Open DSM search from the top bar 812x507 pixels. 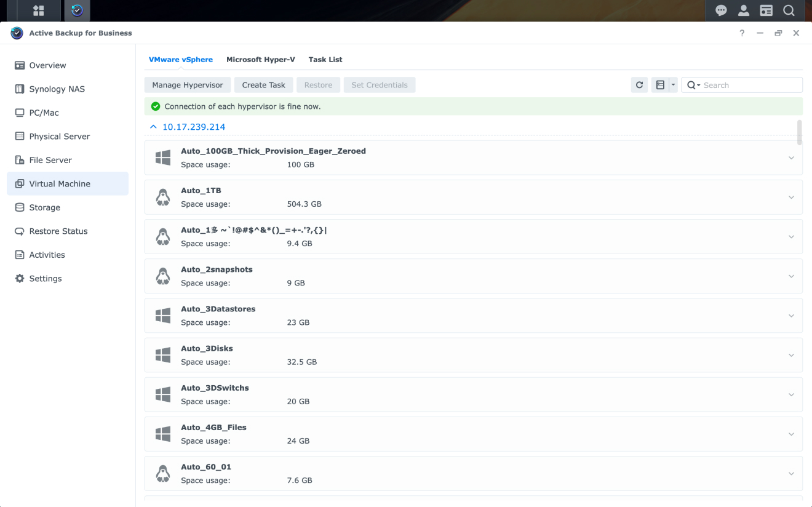[x=789, y=10]
